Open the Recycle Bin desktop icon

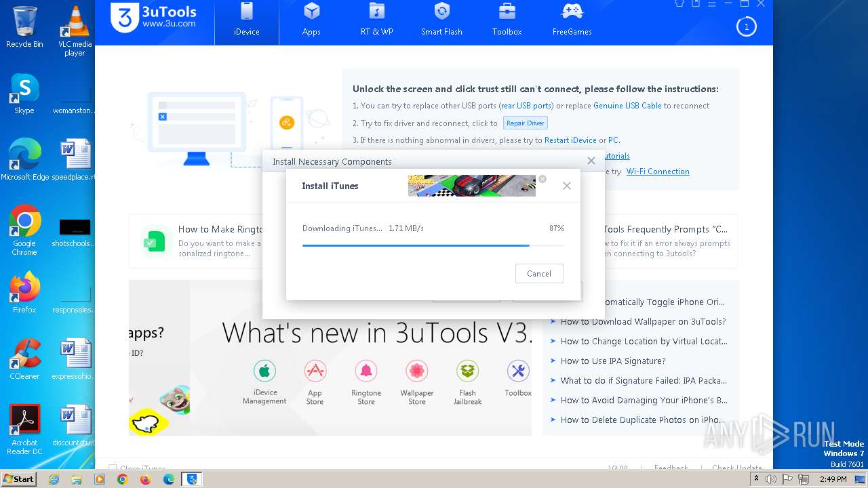(24, 27)
